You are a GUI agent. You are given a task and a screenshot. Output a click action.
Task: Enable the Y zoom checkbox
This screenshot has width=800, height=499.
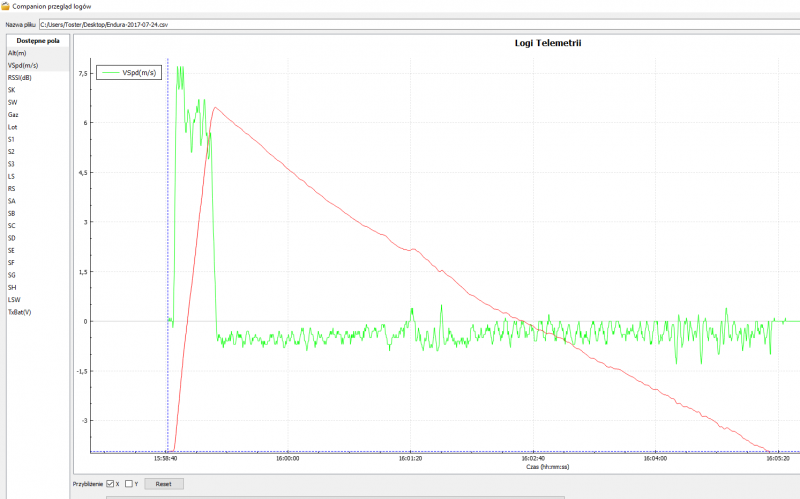[129, 484]
